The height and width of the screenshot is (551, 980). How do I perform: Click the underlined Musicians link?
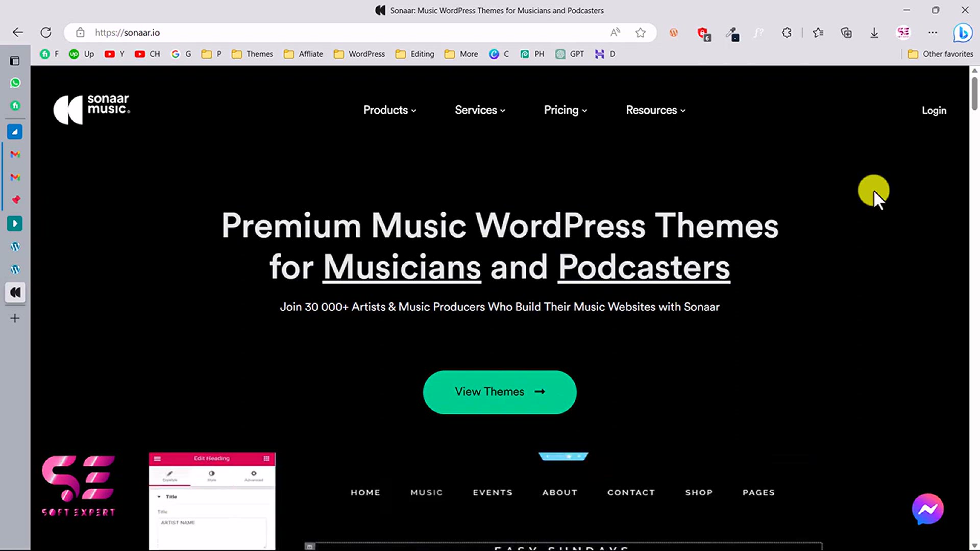click(402, 267)
